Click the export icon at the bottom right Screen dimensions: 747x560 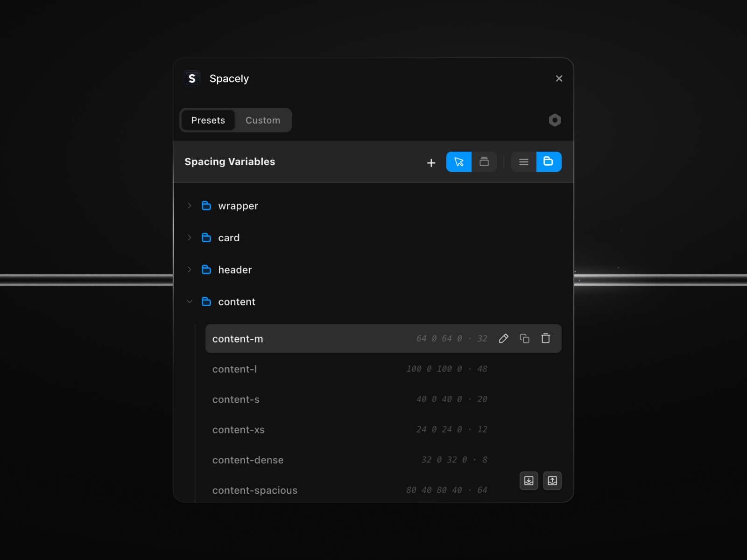coord(552,481)
